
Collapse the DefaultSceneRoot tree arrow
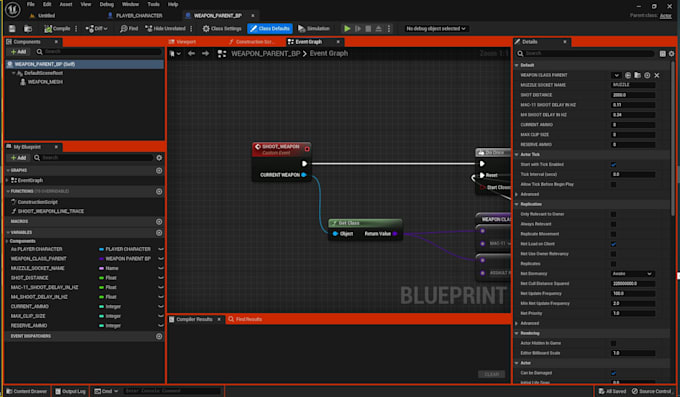coord(13,73)
